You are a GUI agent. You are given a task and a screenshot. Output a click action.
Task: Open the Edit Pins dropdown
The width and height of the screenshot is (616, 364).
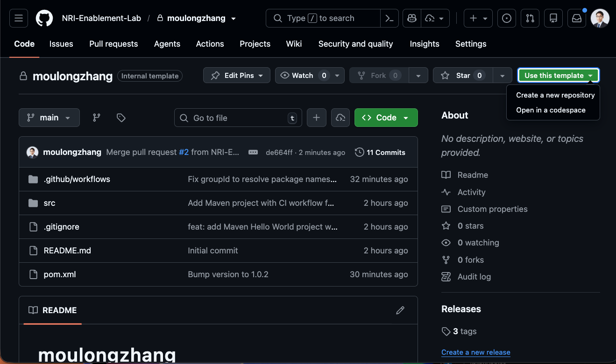click(237, 75)
